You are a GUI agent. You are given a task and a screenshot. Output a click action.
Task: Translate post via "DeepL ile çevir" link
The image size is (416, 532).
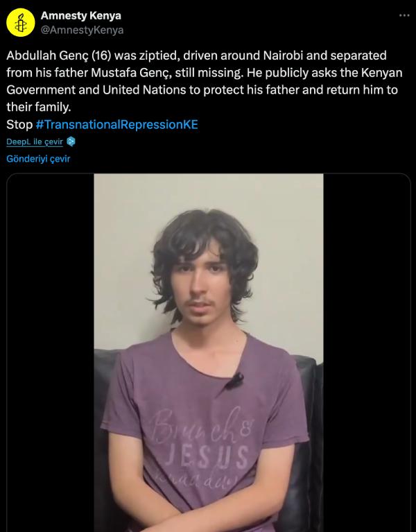(x=35, y=141)
